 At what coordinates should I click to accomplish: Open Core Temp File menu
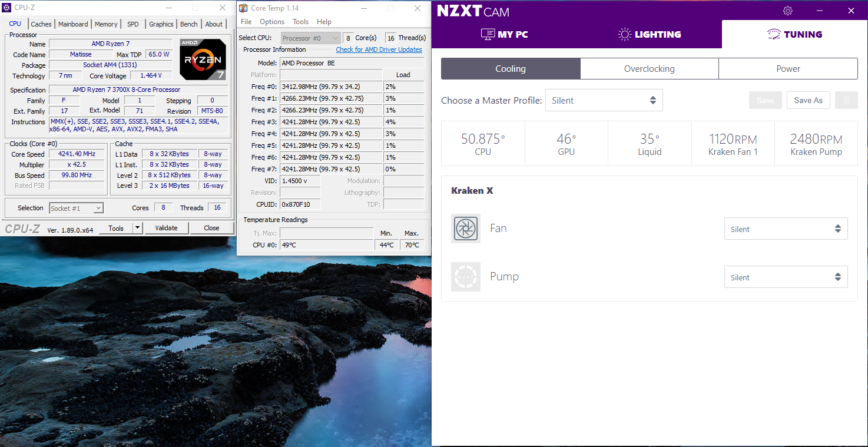[x=246, y=22]
